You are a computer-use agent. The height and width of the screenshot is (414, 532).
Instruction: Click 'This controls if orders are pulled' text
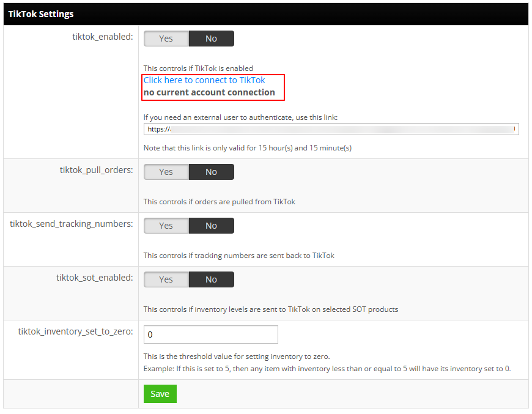pos(219,202)
